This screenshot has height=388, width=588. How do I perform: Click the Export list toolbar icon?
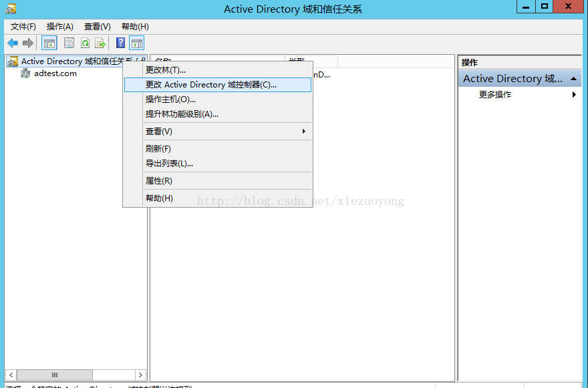tap(100, 43)
